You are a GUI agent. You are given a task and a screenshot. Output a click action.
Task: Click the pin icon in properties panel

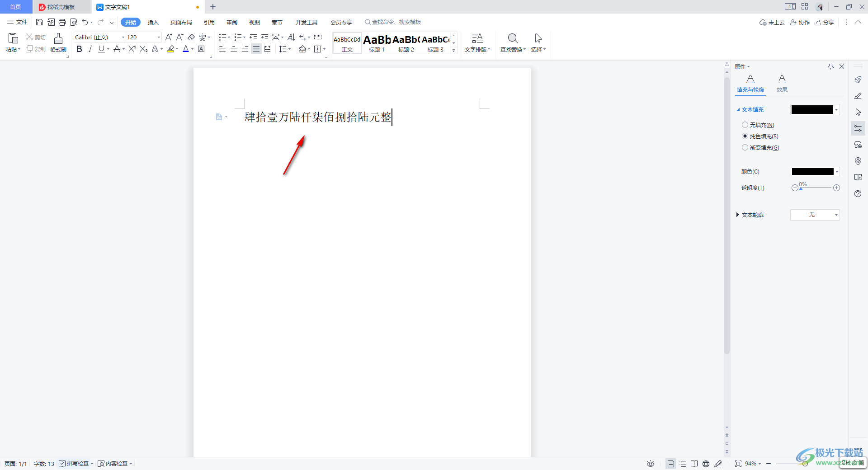pyautogui.click(x=830, y=66)
